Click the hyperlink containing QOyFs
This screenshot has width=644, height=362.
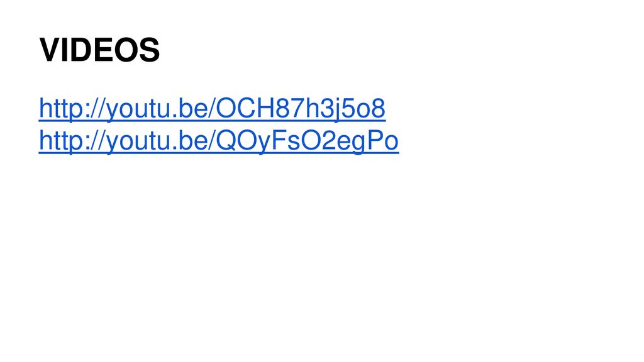click(219, 141)
